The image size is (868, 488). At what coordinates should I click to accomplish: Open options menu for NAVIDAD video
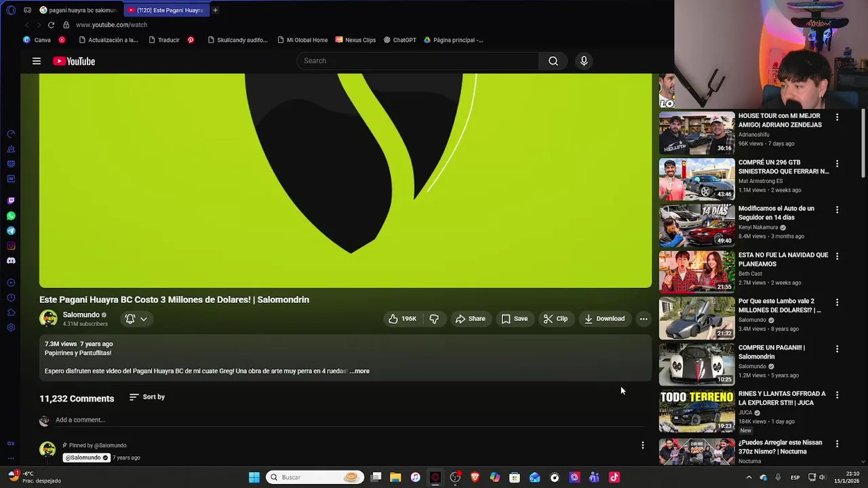[x=837, y=256]
